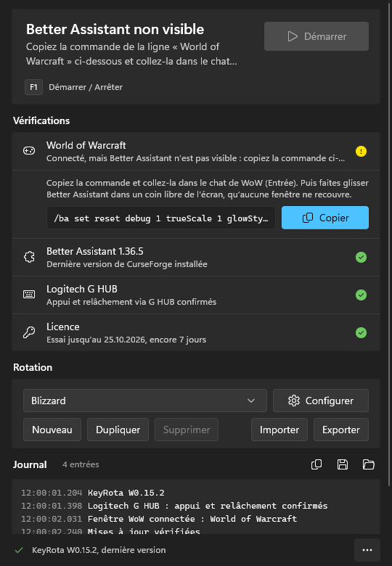The width and height of the screenshot is (392, 566).
Task: Create a new rotation with Nouveau
Action: coord(52,430)
